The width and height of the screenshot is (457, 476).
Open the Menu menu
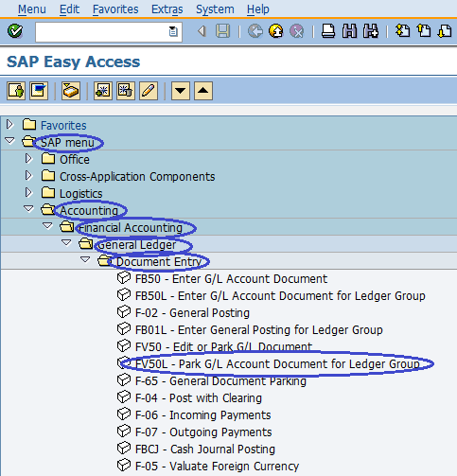(x=32, y=9)
